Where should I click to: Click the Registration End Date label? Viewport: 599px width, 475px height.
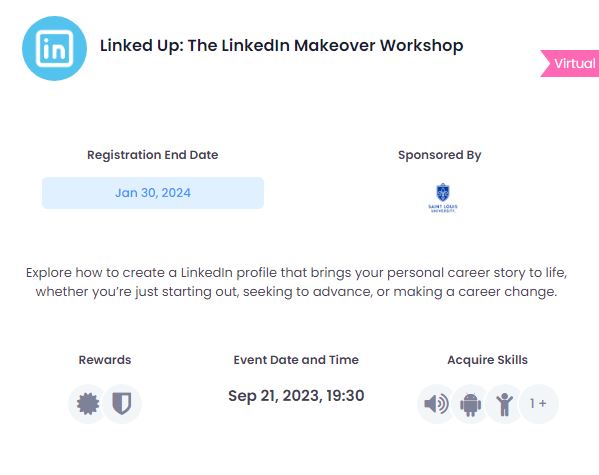click(153, 155)
